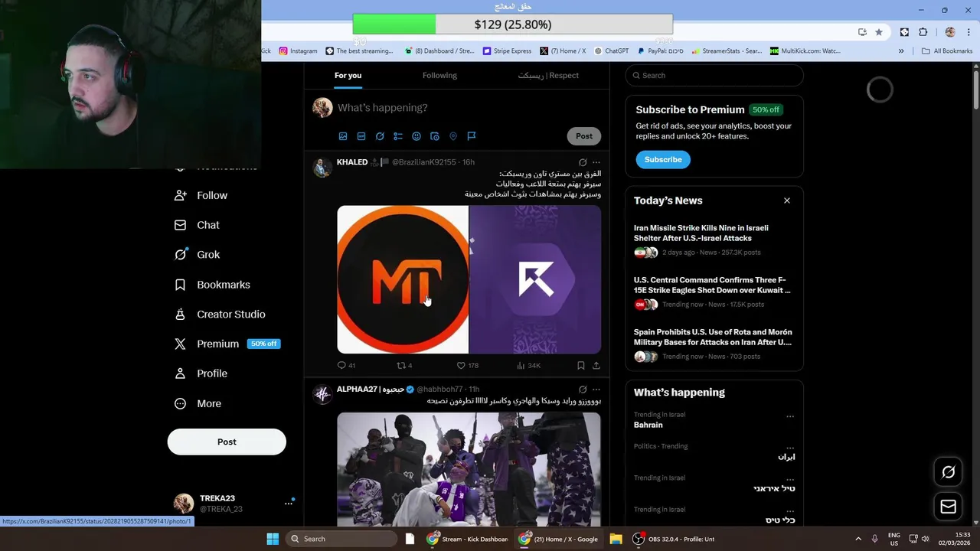The width and height of the screenshot is (980, 551).
Task: Open ALPHAA27 post group image
Action: pyautogui.click(x=469, y=469)
